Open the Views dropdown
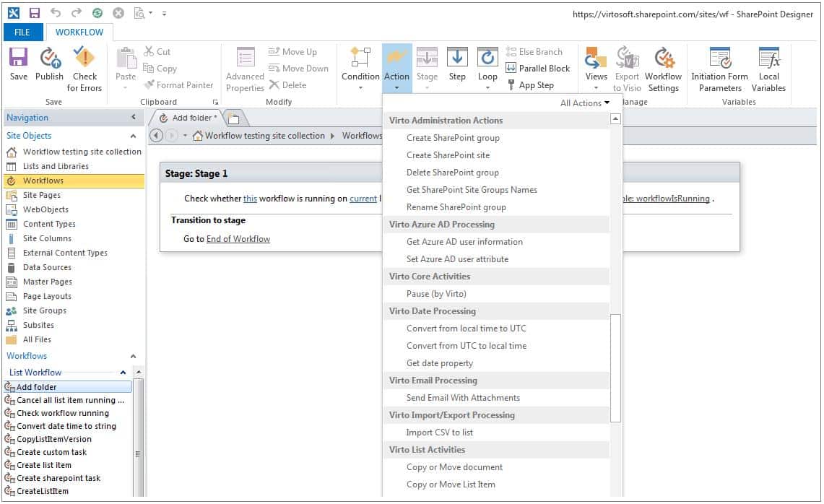 tap(596, 68)
